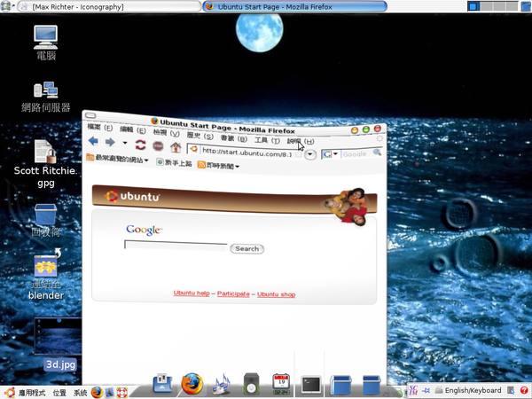Click the speaker volume dock icon

(252, 384)
